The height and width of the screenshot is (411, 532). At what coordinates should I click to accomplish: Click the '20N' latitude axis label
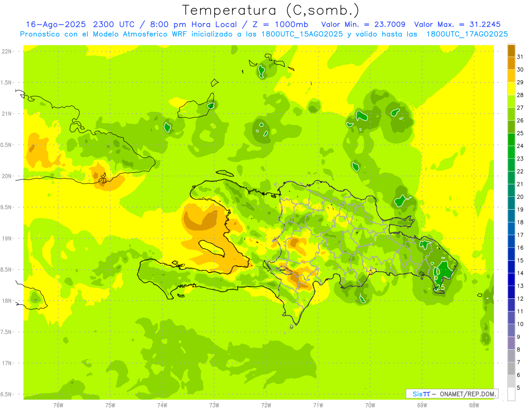(8, 176)
